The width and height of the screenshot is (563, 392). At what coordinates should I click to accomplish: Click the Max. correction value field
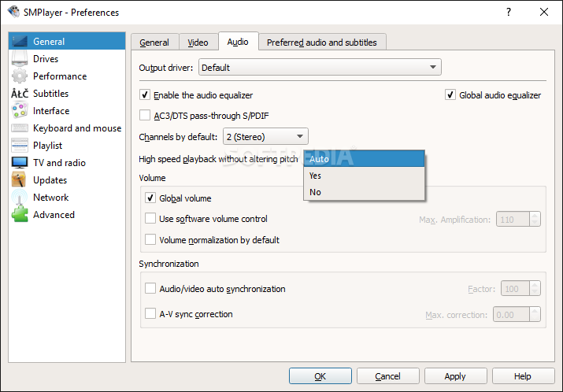tap(511, 314)
